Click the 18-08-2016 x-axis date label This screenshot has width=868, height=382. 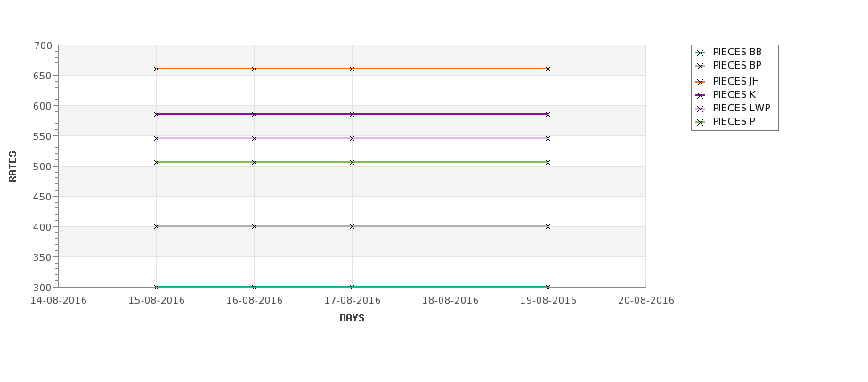(x=450, y=301)
